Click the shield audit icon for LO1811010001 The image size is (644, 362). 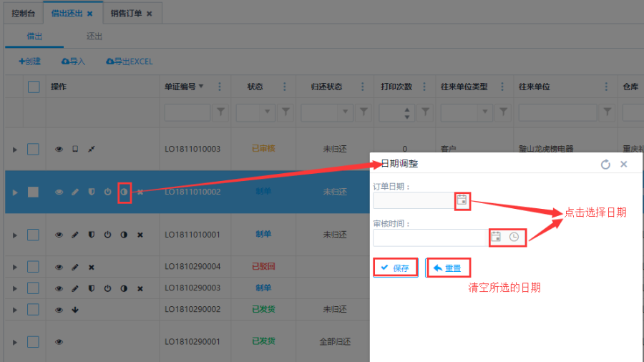tap(91, 235)
